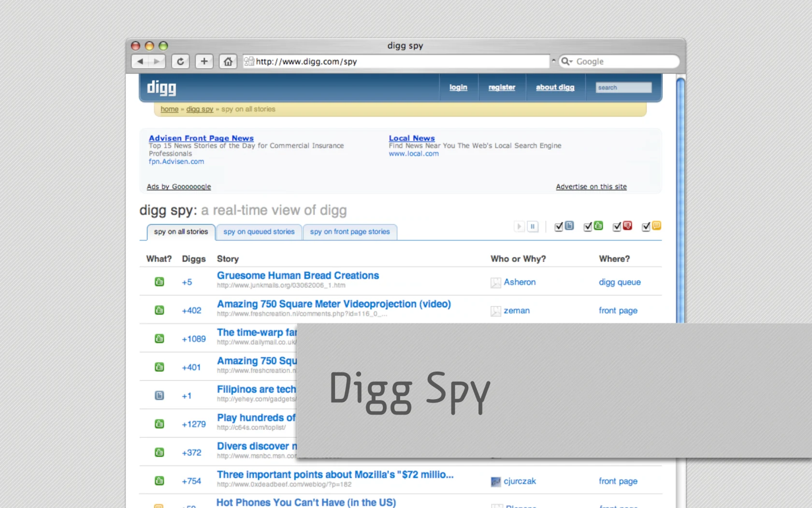Click the thumbs-up icon in the +1279 row

point(159,424)
